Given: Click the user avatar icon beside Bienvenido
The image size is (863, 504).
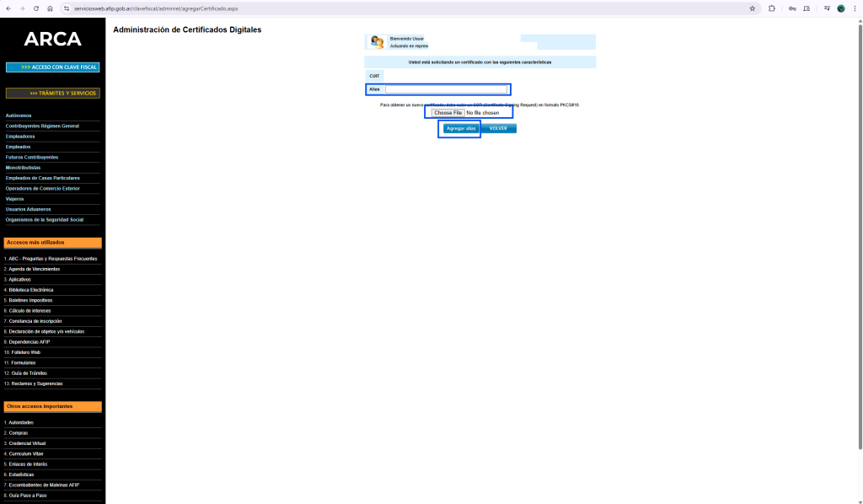Looking at the screenshot, I should coord(377,42).
